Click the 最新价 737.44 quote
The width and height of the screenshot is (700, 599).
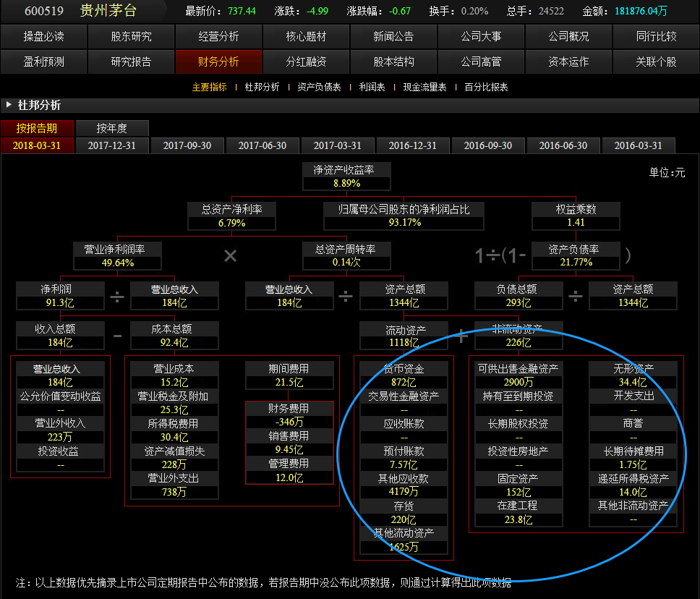(221, 11)
